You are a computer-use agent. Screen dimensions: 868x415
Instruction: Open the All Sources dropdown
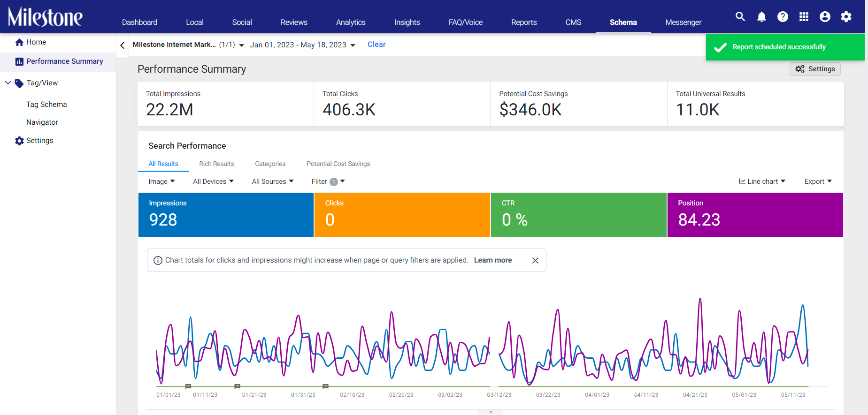(x=273, y=181)
